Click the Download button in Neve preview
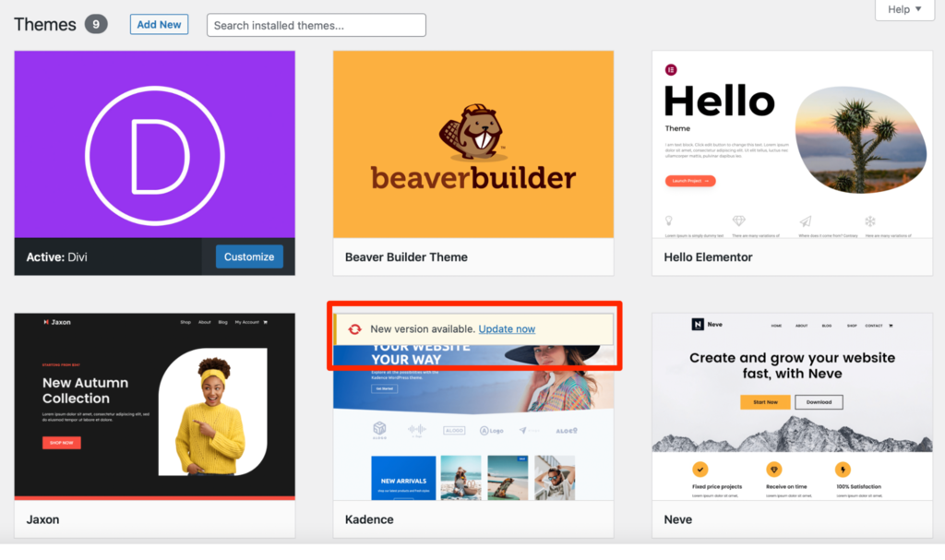 coord(819,402)
